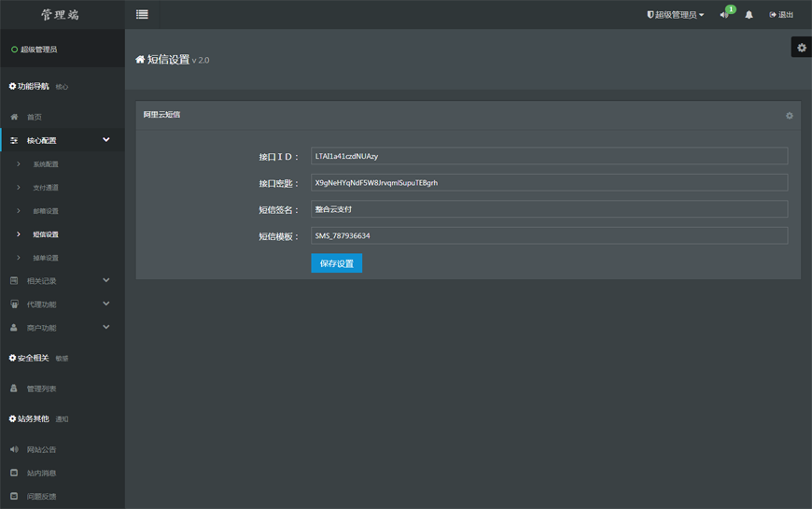This screenshot has width=812, height=509.
Task: Open 问题反馈 in the sidebar
Action: pos(41,496)
